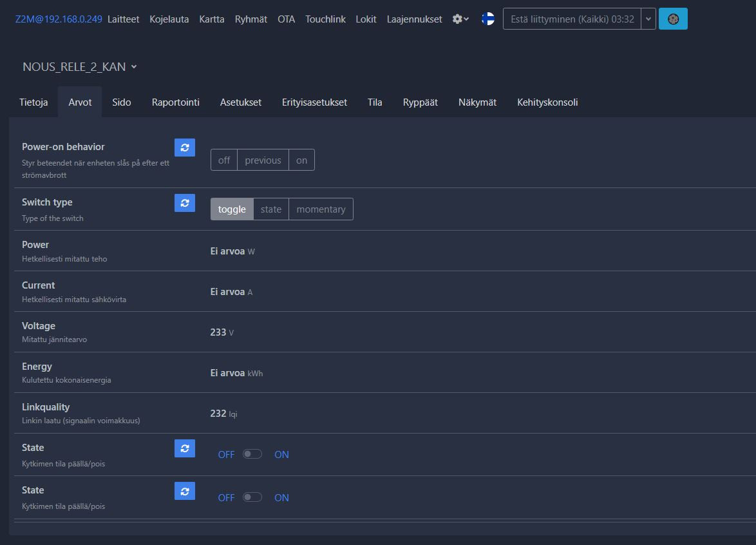The image size is (756, 545).
Task: Open the Kehityskonsoli tab
Action: click(547, 102)
